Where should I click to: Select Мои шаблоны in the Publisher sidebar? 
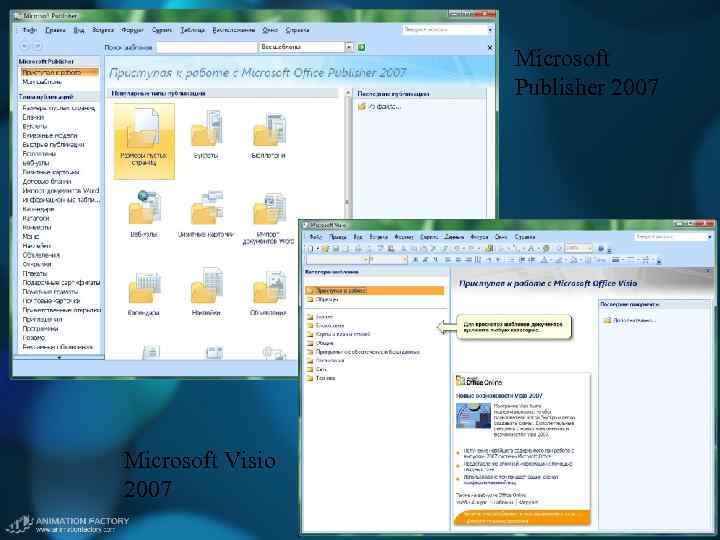click(x=42, y=82)
